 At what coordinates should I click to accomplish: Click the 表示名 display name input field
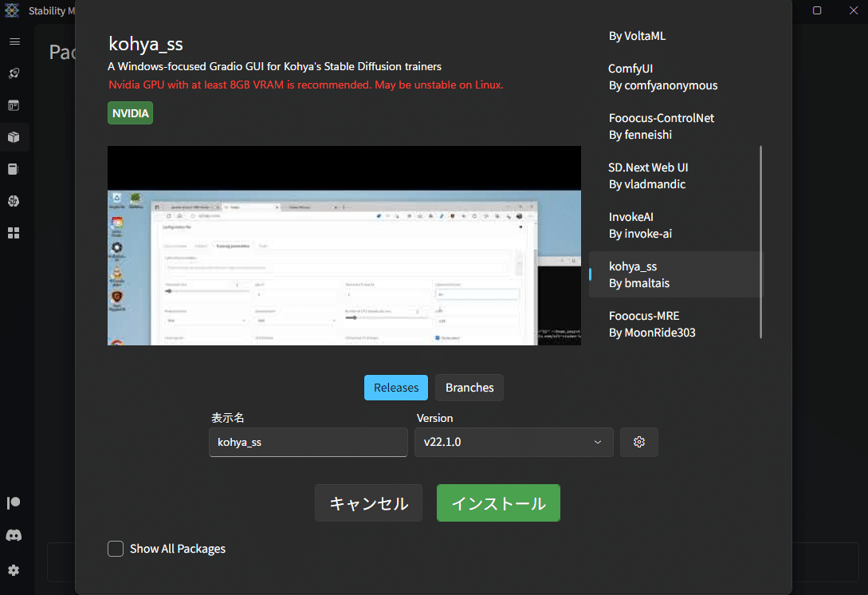[308, 442]
